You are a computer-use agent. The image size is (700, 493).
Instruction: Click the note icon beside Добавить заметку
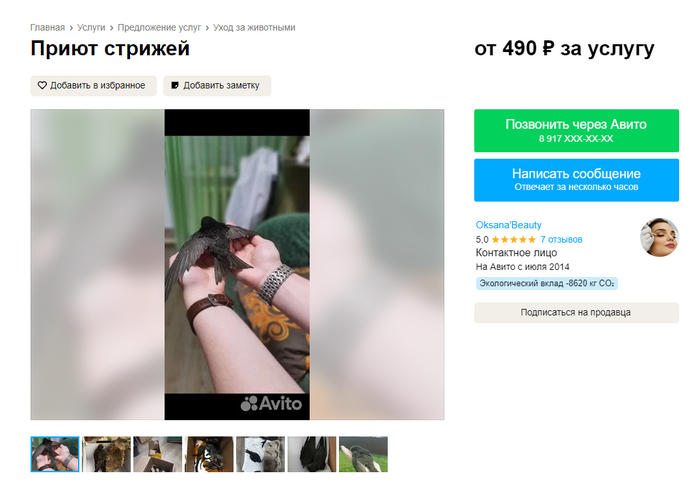pos(175,85)
